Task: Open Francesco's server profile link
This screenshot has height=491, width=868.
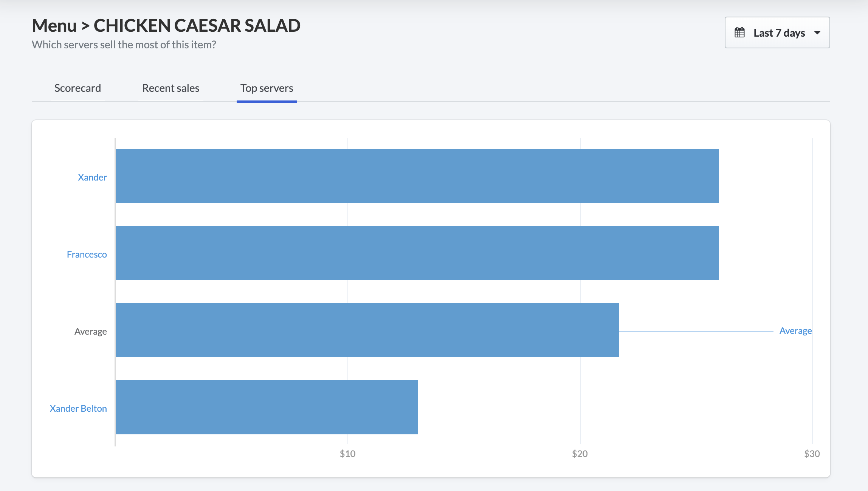Action: pyautogui.click(x=87, y=254)
